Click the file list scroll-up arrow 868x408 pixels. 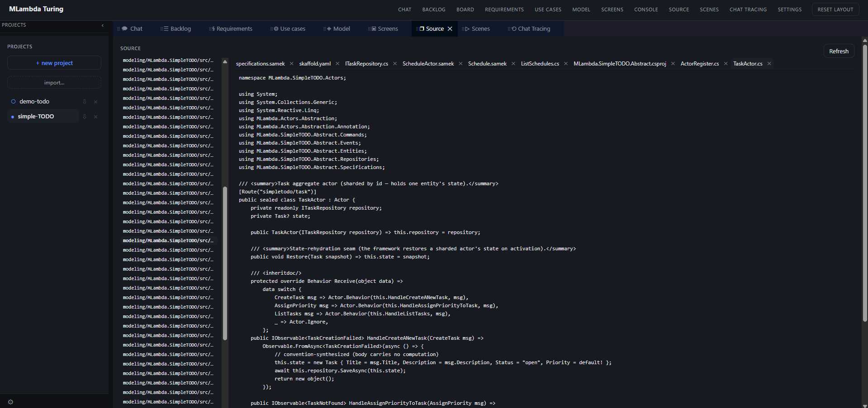[225, 61]
